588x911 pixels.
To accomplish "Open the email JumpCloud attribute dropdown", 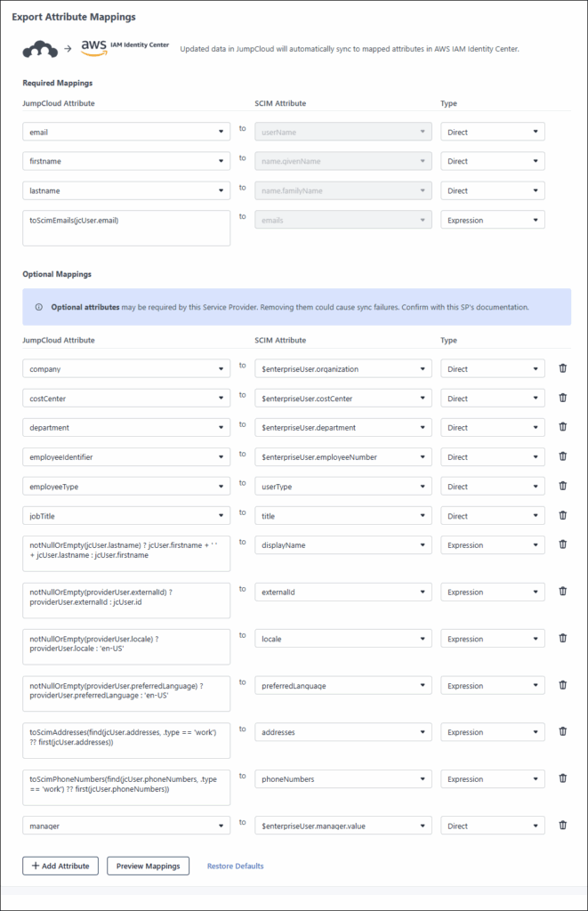I will click(x=126, y=133).
